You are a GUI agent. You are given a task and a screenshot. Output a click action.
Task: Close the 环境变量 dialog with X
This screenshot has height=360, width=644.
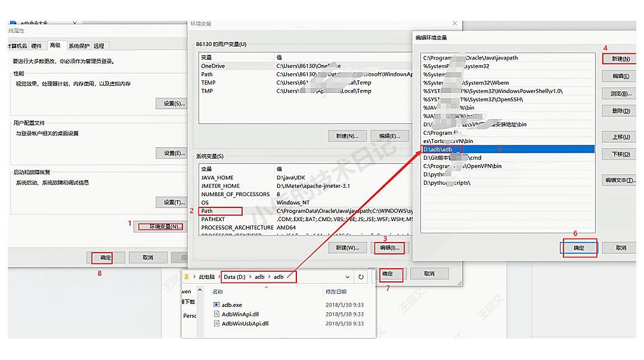[454, 23]
